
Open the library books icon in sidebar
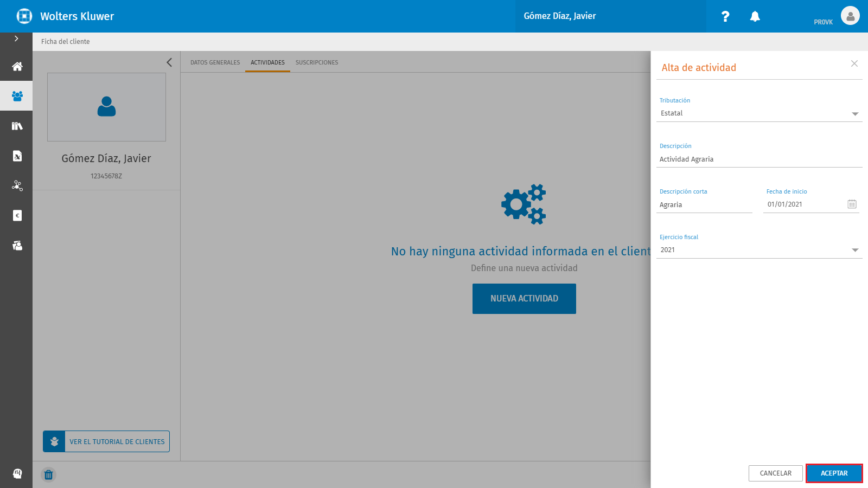17,126
